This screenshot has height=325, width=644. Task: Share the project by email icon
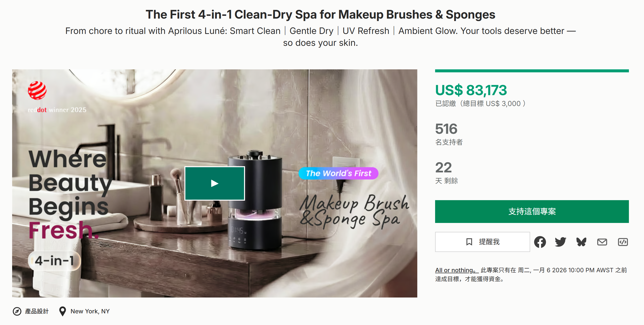pyautogui.click(x=602, y=242)
